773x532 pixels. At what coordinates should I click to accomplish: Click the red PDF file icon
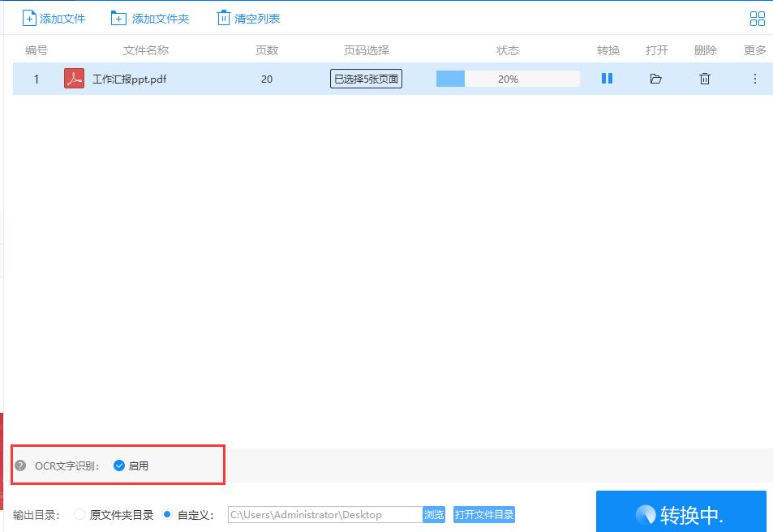[73, 79]
